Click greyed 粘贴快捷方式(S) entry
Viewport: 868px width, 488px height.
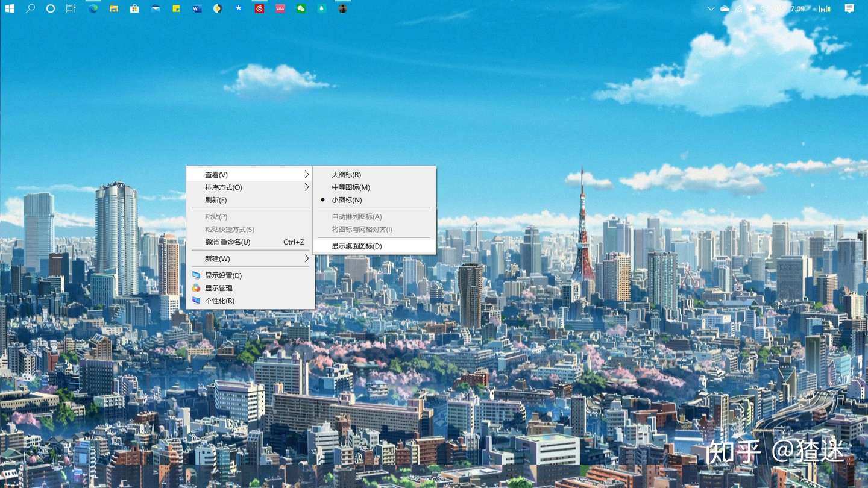click(250, 230)
